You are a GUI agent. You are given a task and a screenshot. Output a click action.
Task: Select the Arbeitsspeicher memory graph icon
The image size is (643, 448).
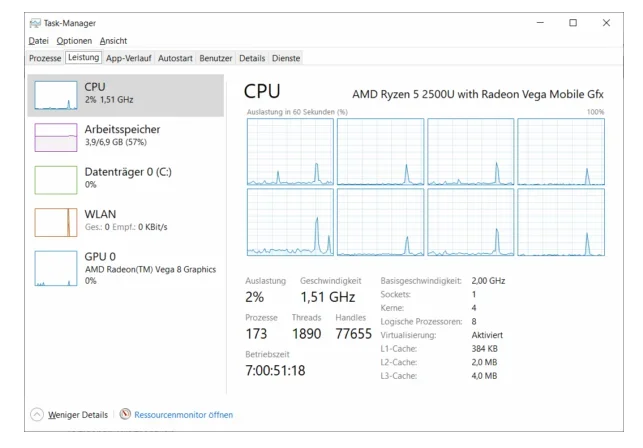[56, 137]
